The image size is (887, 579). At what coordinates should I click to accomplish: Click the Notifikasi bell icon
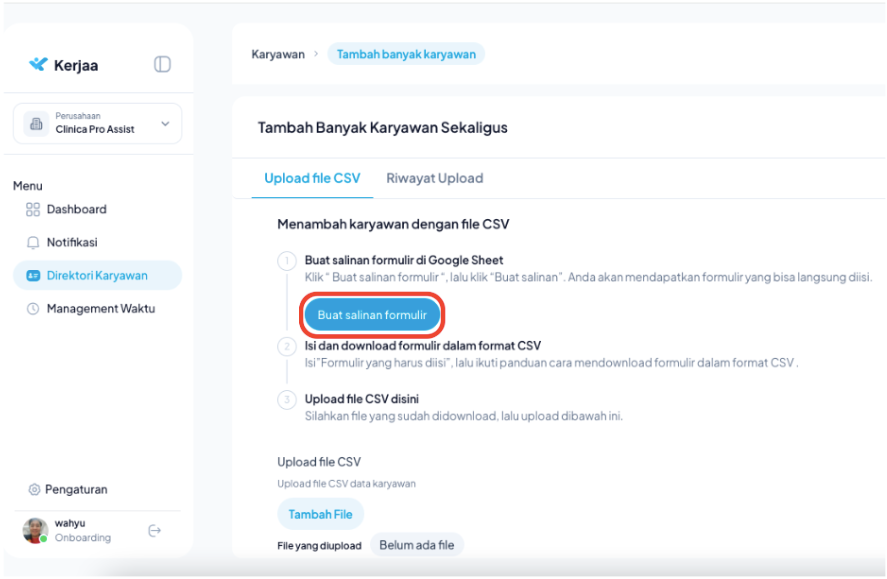[33, 243]
